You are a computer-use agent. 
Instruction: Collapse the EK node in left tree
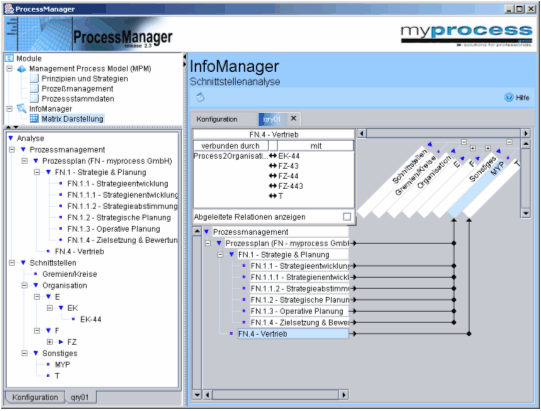coord(50,308)
